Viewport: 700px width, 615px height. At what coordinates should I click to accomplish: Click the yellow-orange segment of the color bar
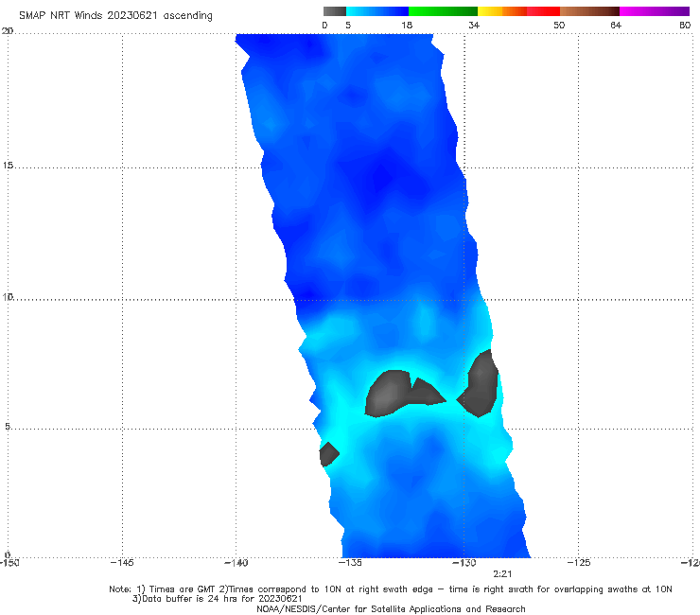click(501, 11)
